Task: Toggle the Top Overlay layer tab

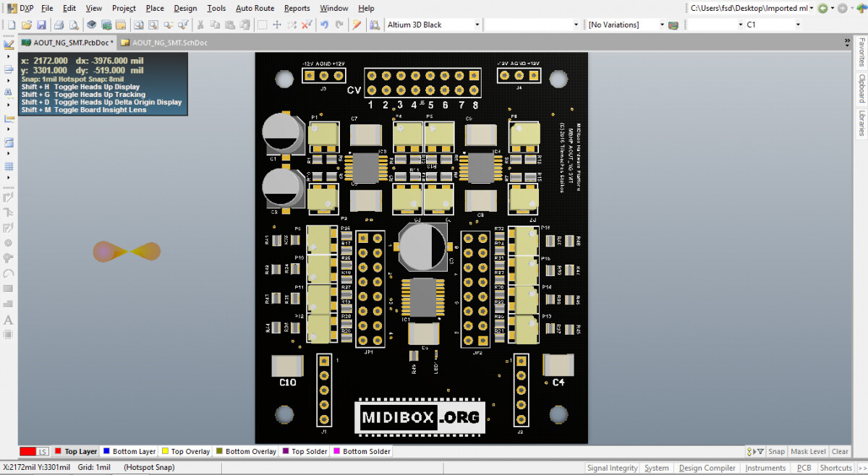Action: coord(185,451)
